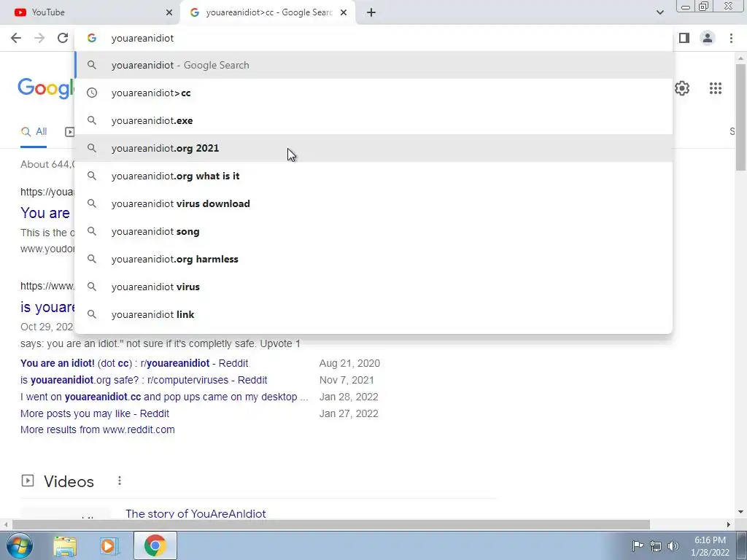Select history suggestion youareanidiot>cc

pos(373,93)
